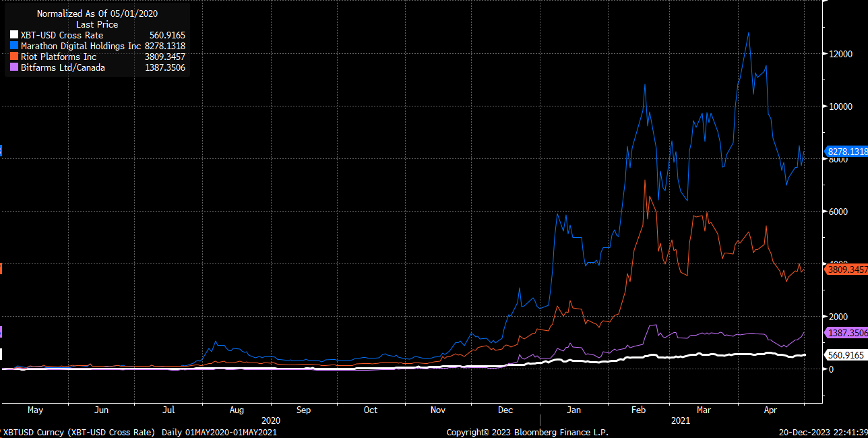This screenshot has width=868, height=438.
Task: Select Marathon Digital Holdings Inc in the legend
Action: pyautogui.click(x=81, y=46)
